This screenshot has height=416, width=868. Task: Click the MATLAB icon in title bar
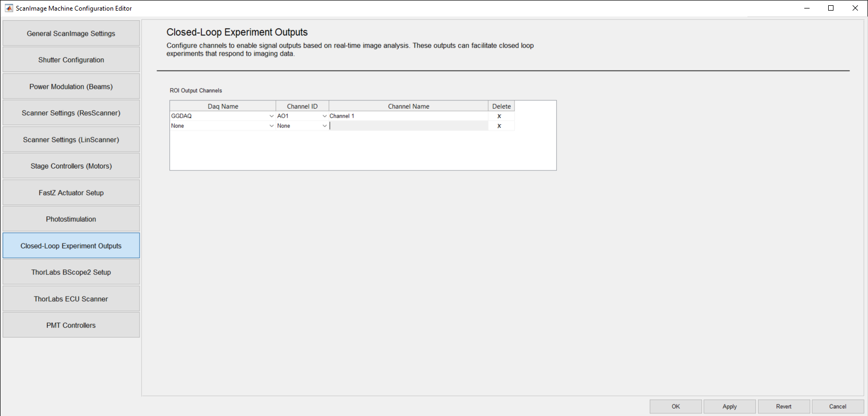coord(9,8)
